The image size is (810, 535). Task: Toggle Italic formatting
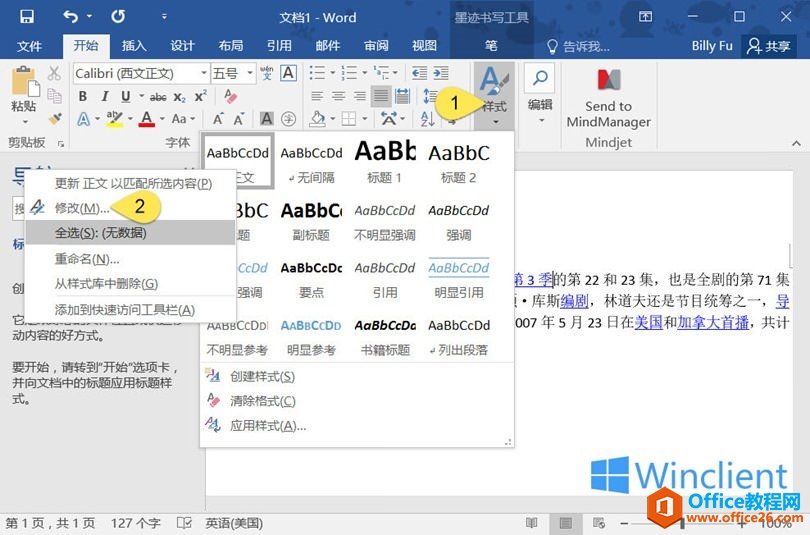coord(105,97)
